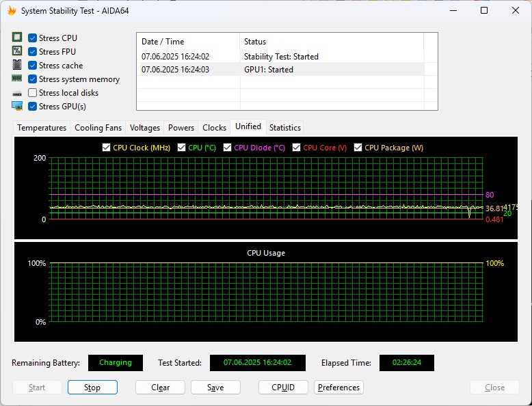Click the CPU Usage graph title
Image resolution: width=532 pixels, height=406 pixels.
pyautogui.click(x=266, y=253)
